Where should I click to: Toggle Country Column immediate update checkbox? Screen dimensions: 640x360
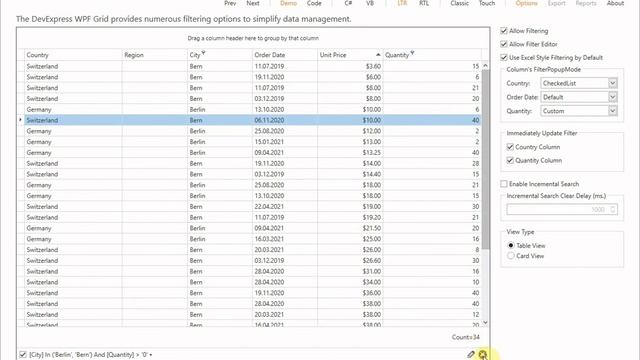pos(510,147)
